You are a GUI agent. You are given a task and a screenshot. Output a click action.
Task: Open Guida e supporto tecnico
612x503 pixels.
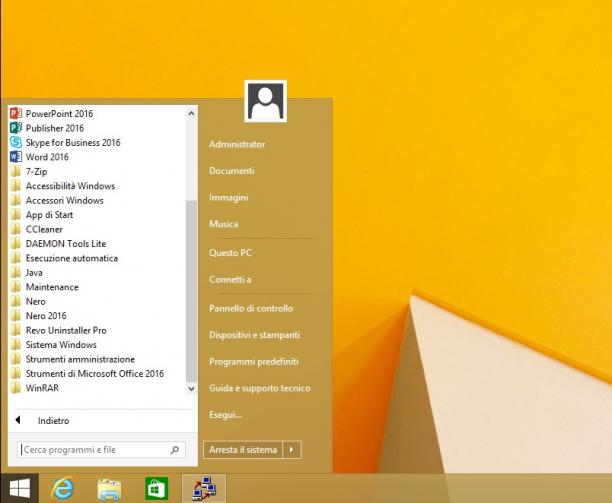pyautogui.click(x=260, y=388)
